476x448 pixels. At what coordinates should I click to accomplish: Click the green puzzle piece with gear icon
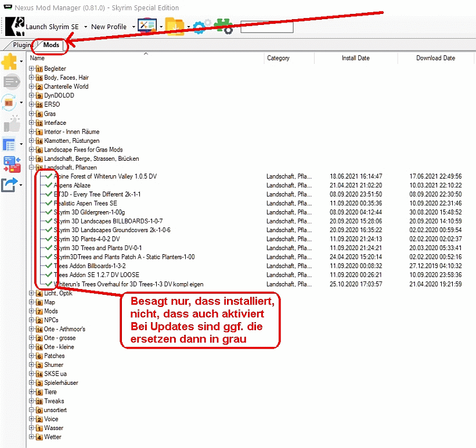point(223,27)
